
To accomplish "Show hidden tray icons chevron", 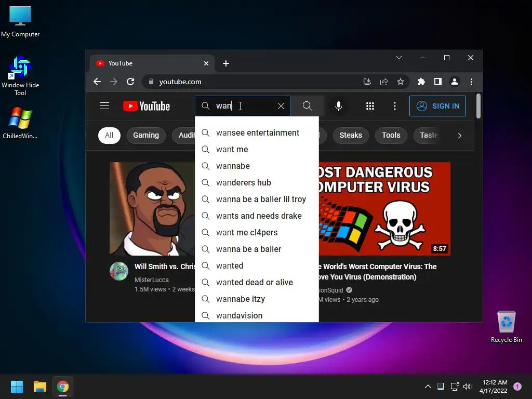I will click(428, 387).
